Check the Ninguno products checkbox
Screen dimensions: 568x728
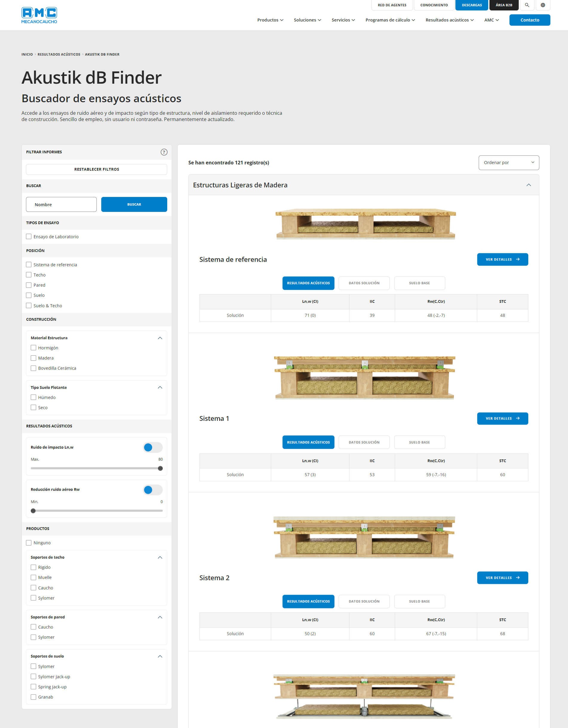[29, 543]
